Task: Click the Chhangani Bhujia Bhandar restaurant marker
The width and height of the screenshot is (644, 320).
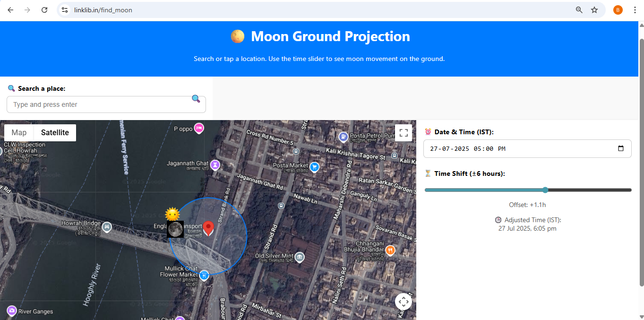Action: (390, 250)
